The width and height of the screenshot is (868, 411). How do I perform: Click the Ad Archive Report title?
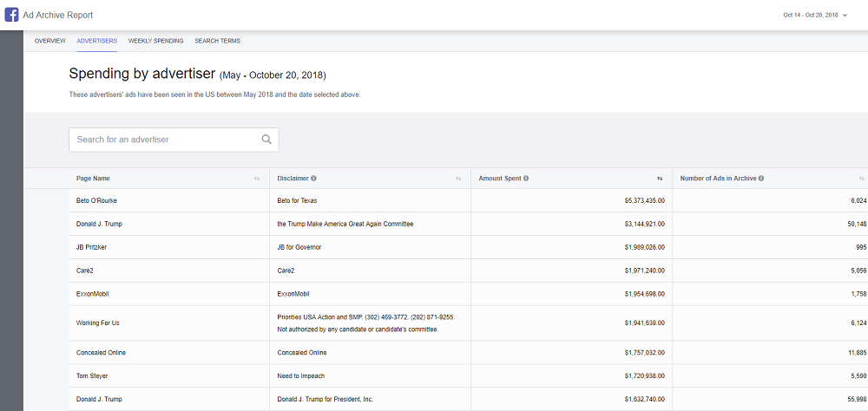pos(58,15)
